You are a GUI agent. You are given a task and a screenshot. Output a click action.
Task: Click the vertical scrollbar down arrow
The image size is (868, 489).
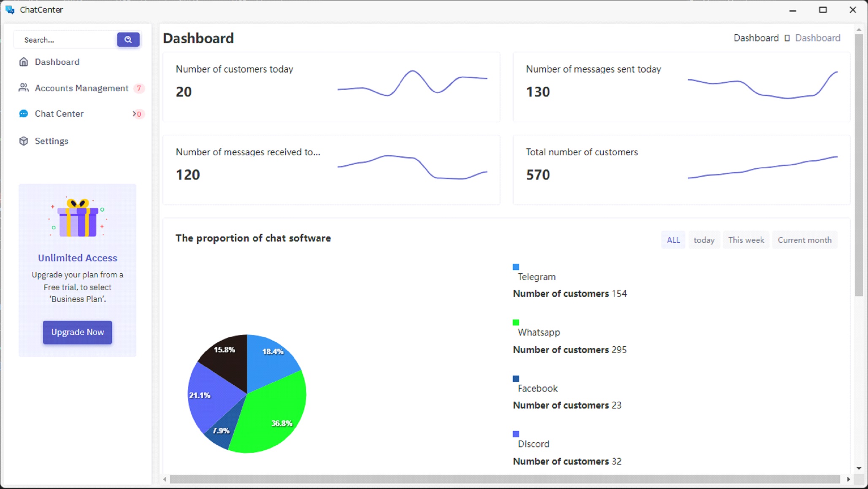point(859,468)
